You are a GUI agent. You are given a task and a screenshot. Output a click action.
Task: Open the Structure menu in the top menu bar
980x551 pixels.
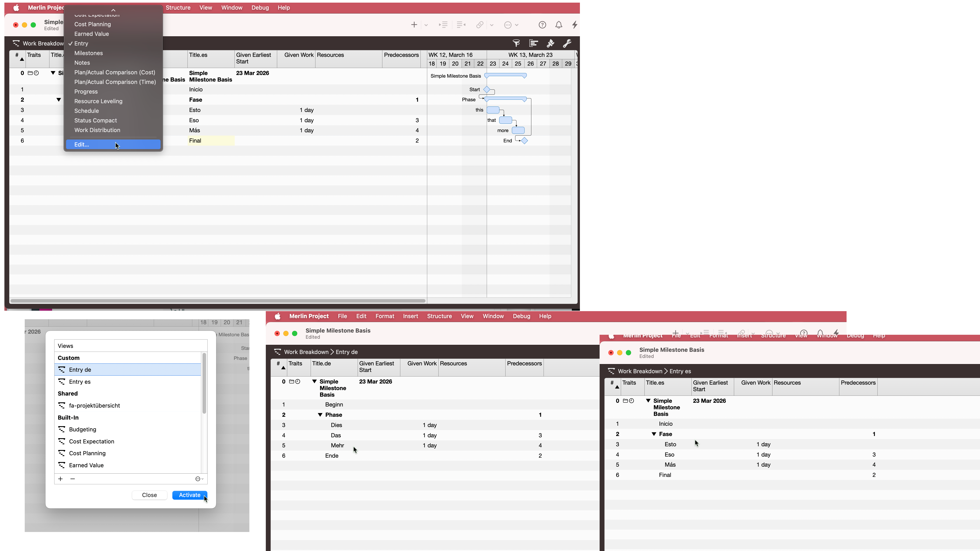(178, 8)
